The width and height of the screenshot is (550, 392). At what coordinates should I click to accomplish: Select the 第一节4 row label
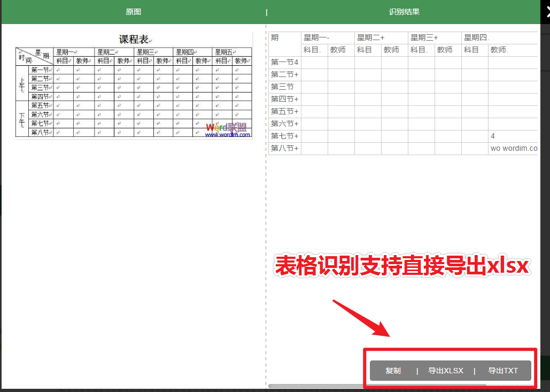pos(285,63)
